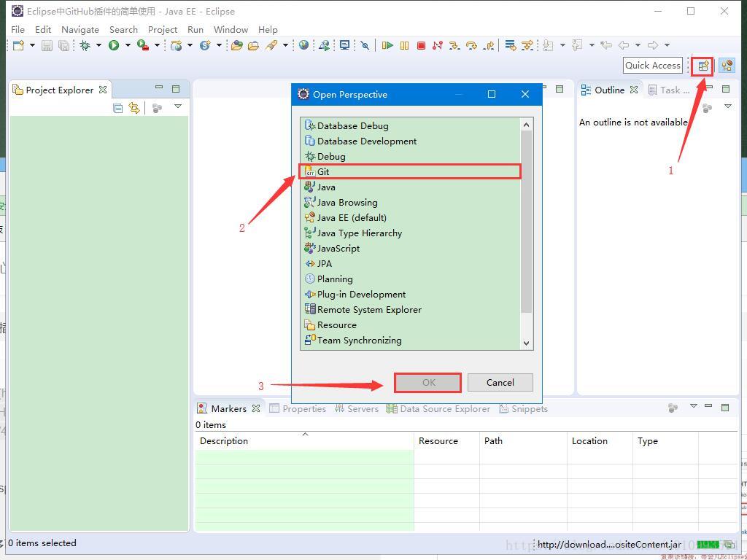Click the Save toolbar icon
The image size is (747, 560).
coord(47,45)
